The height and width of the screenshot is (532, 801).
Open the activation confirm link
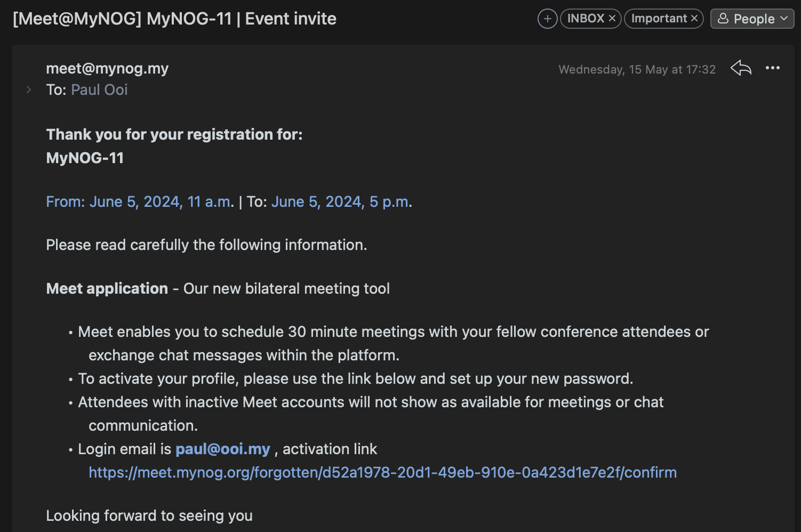tap(382, 472)
